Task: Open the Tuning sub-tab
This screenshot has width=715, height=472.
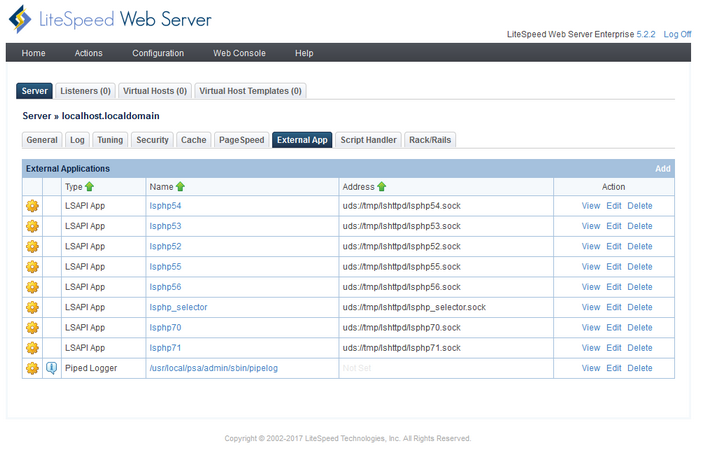Action: (110, 140)
